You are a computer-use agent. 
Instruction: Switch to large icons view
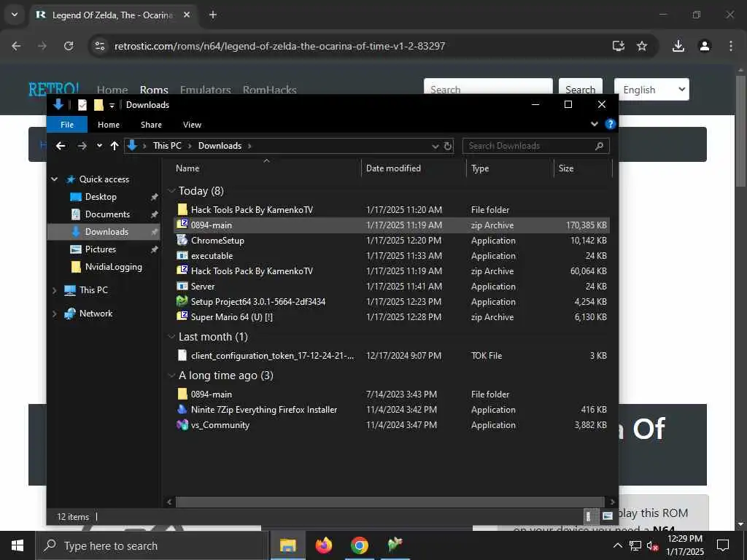(607, 516)
